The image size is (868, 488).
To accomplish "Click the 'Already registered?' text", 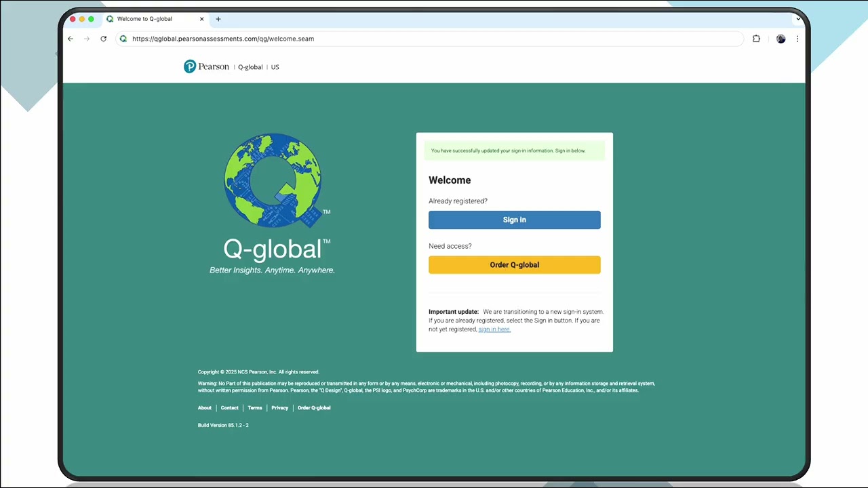I will [458, 201].
